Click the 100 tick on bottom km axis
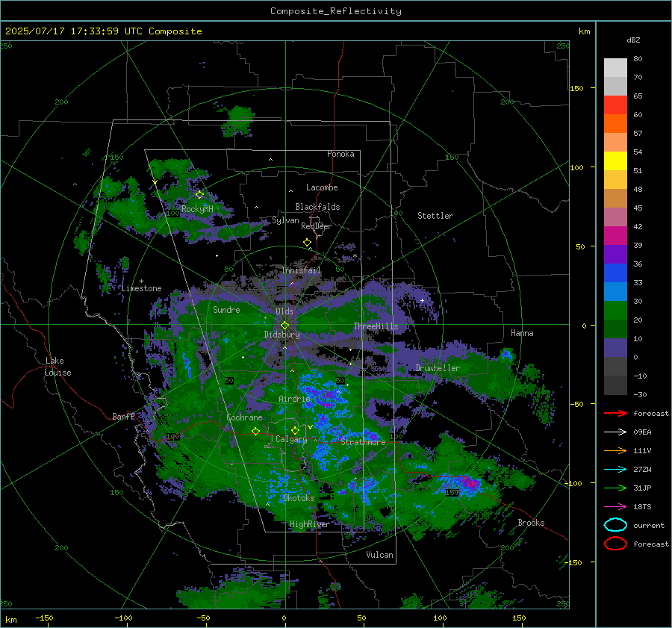The image size is (672, 628). point(440,618)
